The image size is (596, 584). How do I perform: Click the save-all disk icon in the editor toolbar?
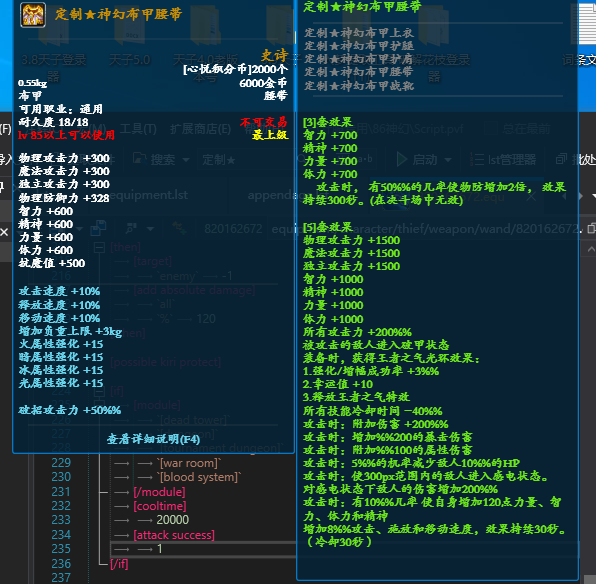click(x=98, y=228)
